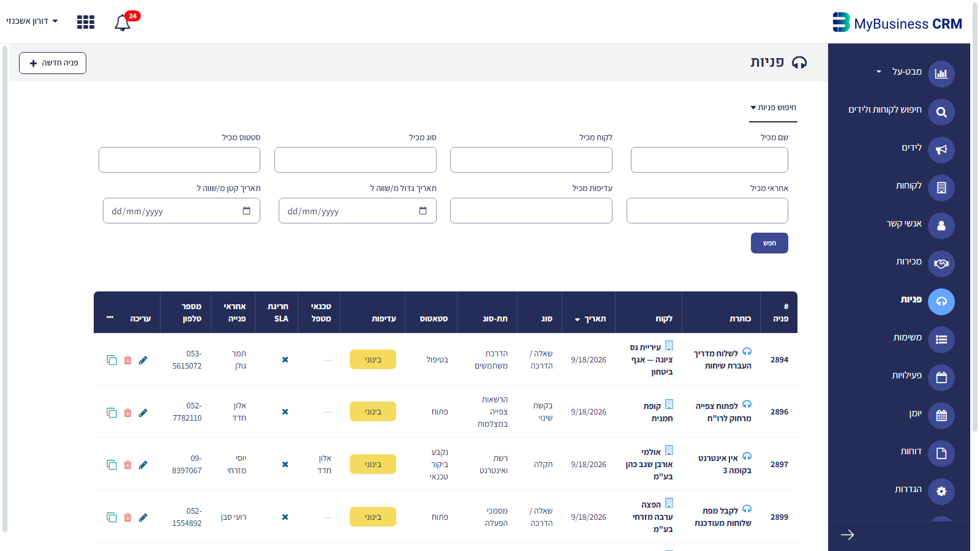Open the apps grid menu icon
Image resolution: width=980 pixels, height=551 pixels.
point(86,22)
